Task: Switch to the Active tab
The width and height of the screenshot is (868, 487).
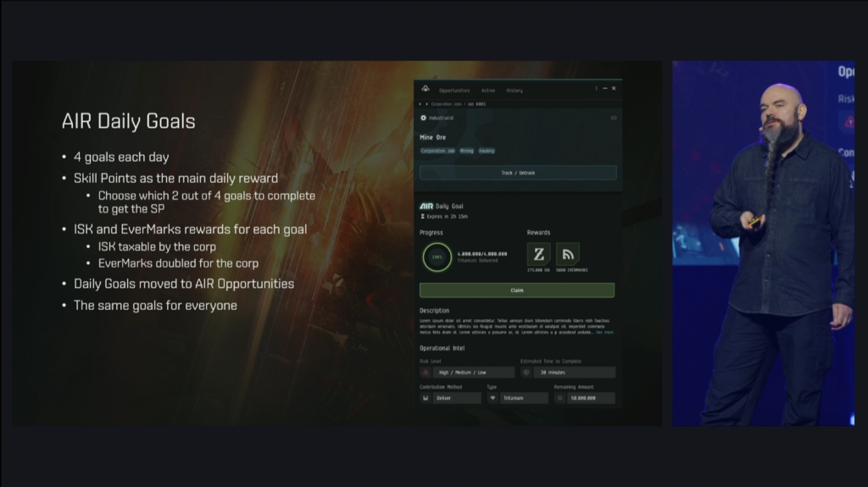Action: (487, 91)
